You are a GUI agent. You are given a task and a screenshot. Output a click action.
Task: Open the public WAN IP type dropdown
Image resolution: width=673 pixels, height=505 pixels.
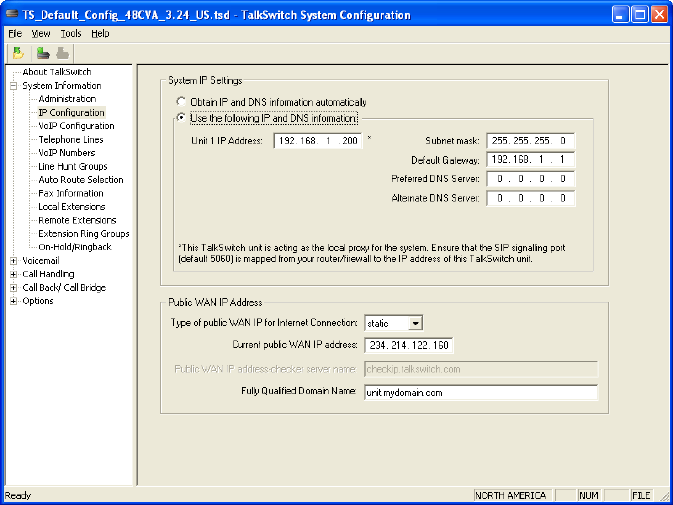[415, 323]
